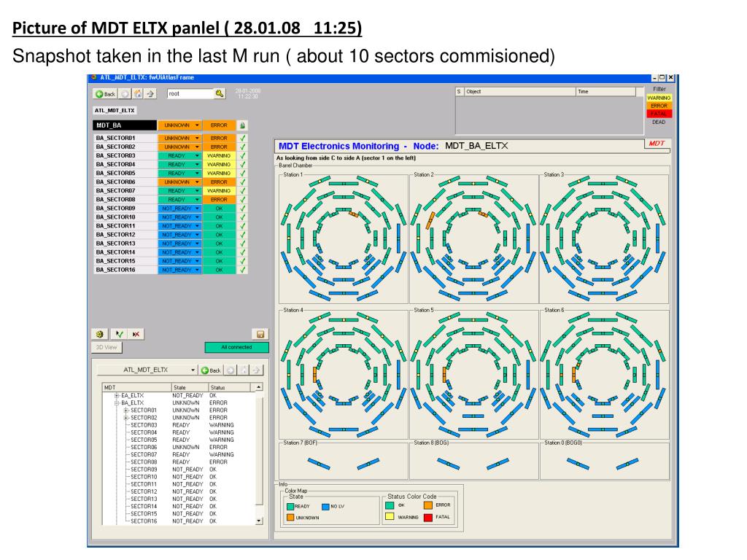Toggle the checkmark for BA_SECTOR12
Image resolution: width=747 pixels, height=560 pixels.
[242, 235]
